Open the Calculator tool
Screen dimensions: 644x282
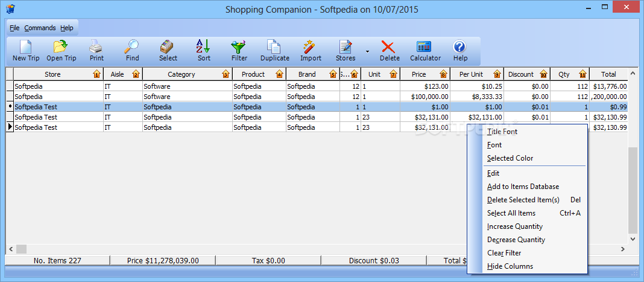point(425,51)
